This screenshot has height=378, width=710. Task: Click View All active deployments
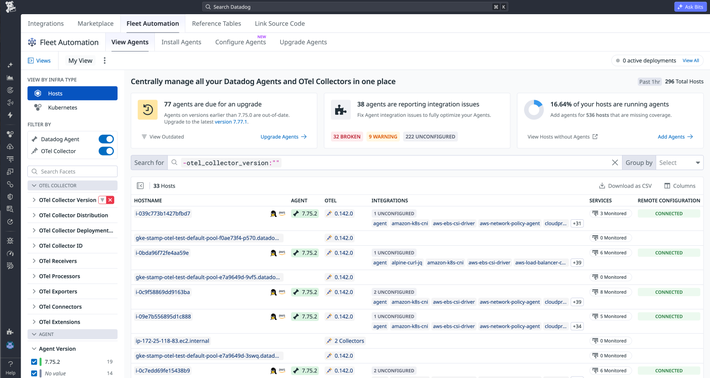point(691,61)
